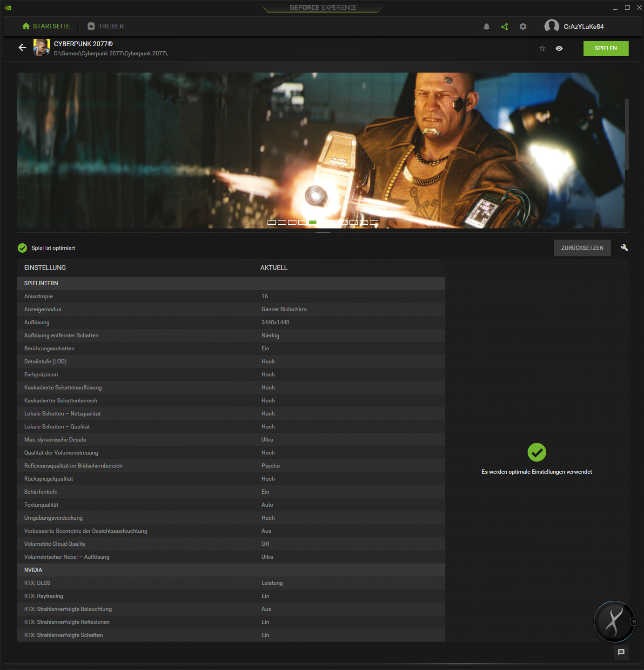Select the Rückspiegelqualität row
644x670 pixels.
[231, 479]
